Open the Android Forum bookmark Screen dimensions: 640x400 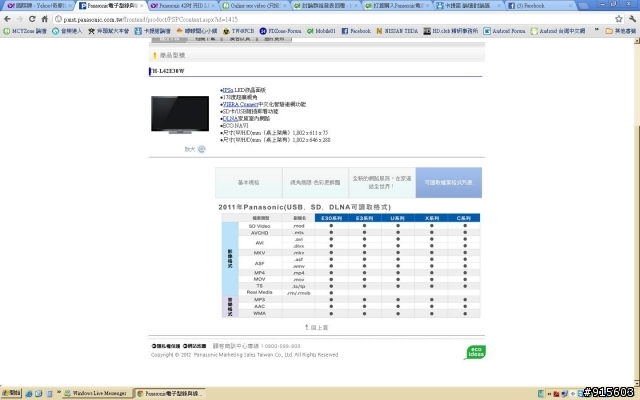tap(504, 31)
